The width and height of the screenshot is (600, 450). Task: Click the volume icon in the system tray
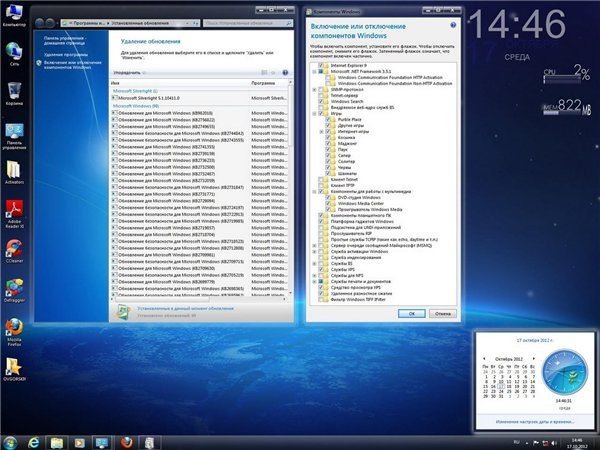(553, 443)
